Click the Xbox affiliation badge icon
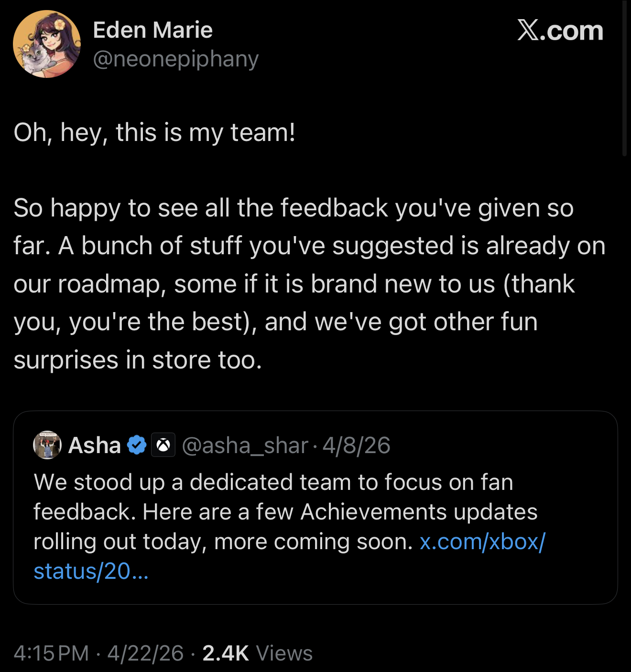Image resolution: width=631 pixels, height=672 pixels. pyautogui.click(x=163, y=445)
